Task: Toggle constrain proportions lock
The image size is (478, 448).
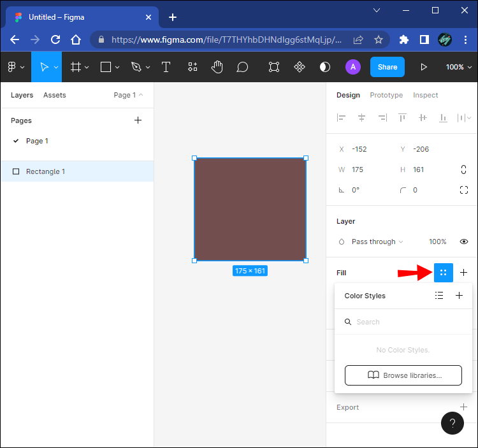Action: tap(463, 170)
